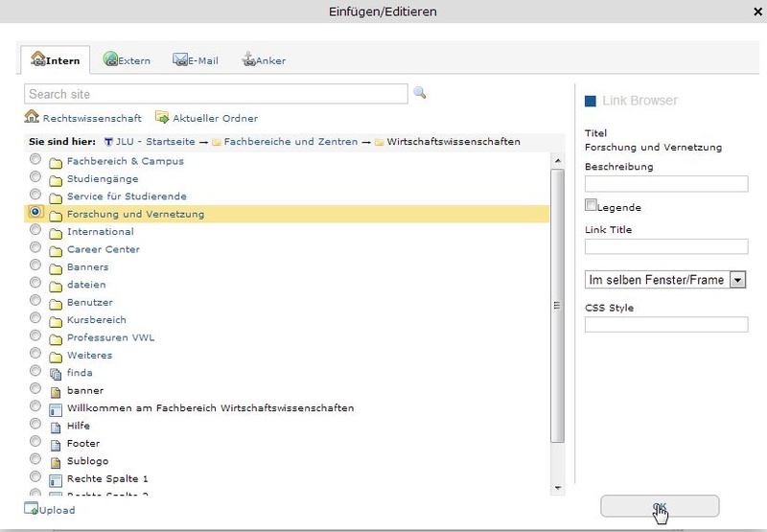Switch to the Intern tab
This screenshot has height=532, width=767.
pos(56,59)
